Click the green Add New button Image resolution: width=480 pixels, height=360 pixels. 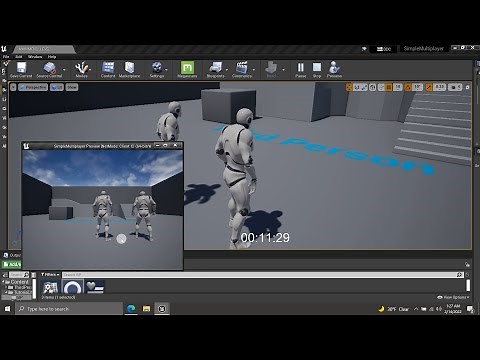(x=12, y=264)
